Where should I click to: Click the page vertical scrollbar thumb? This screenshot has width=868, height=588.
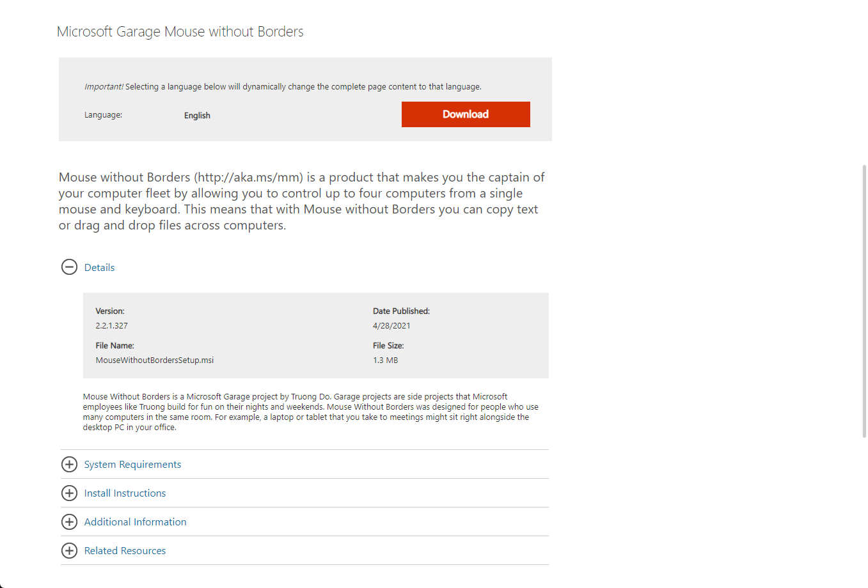[x=864, y=301]
